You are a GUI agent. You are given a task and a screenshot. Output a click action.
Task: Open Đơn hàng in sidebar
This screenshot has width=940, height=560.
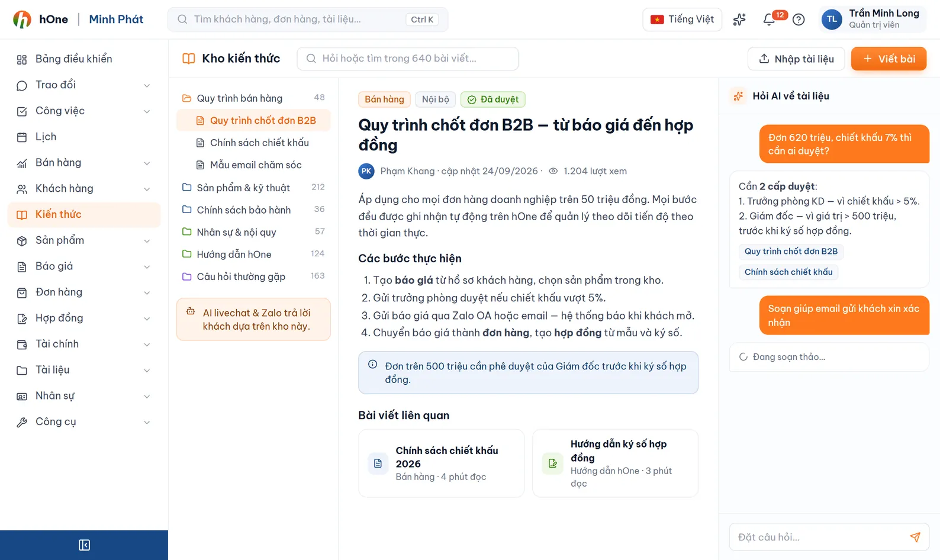[x=84, y=292]
